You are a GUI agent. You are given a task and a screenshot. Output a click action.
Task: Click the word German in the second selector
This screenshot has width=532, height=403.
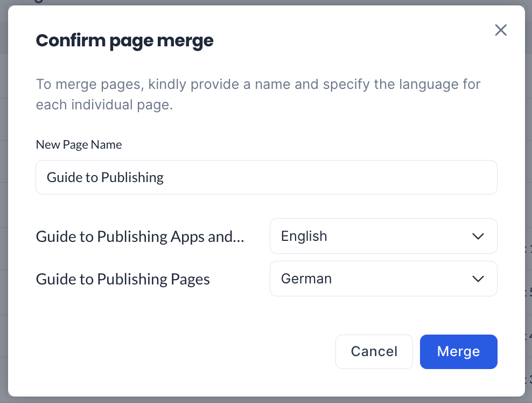tap(306, 279)
